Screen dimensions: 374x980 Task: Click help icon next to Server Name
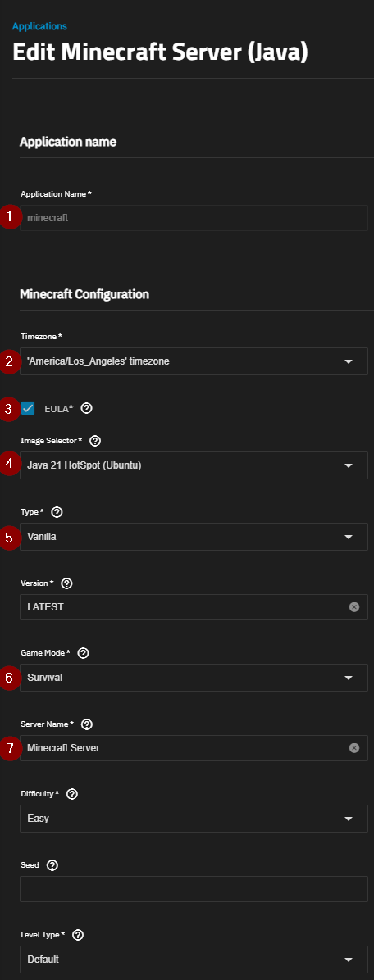pyautogui.click(x=87, y=724)
